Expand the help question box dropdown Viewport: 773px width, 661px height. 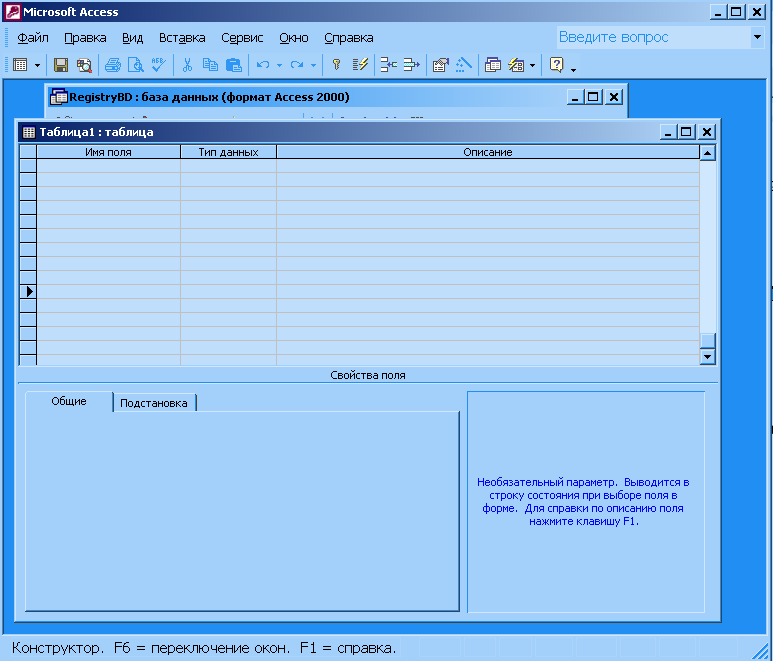757,37
